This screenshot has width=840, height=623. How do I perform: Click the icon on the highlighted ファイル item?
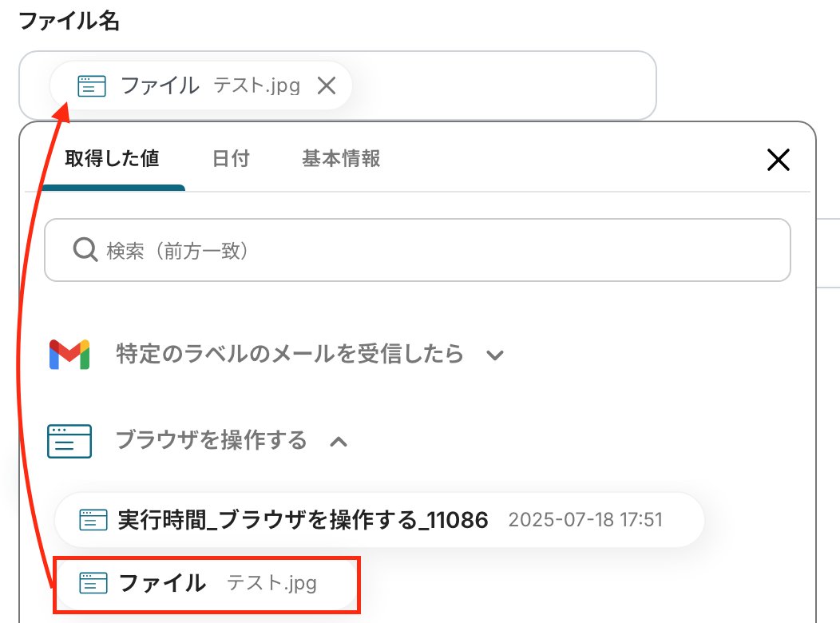pyautogui.click(x=93, y=584)
